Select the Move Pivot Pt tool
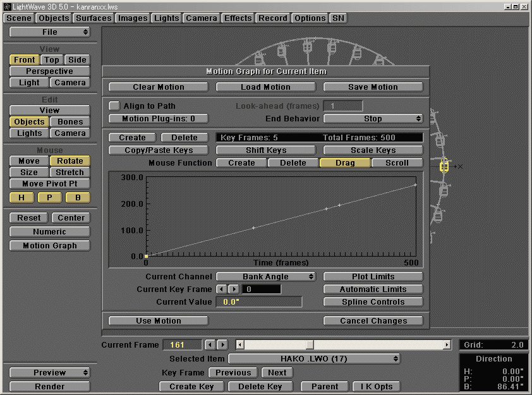The image size is (532, 395). [x=49, y=183]
